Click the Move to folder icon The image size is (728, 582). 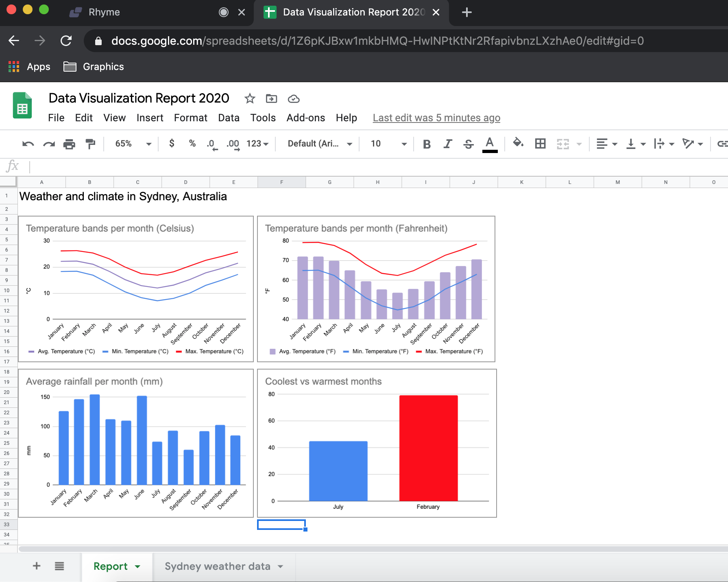click(x=271, y=98)
